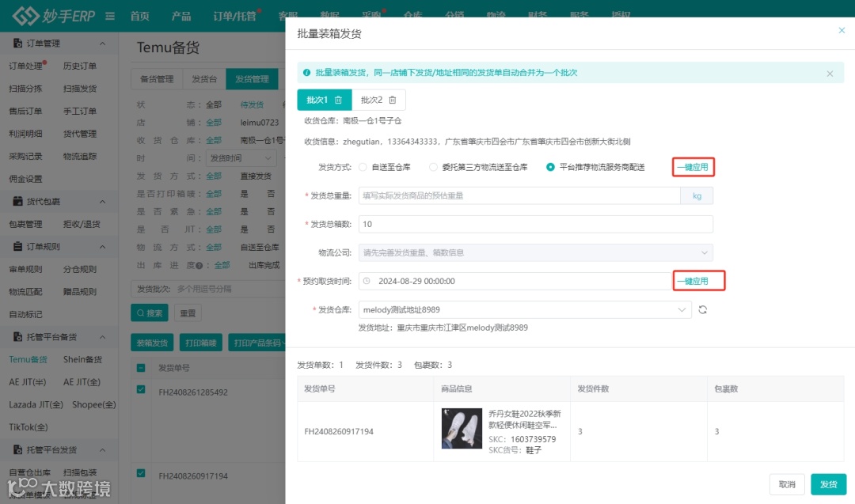
Task: Select 自送至仓库 shipping method
Action: pos(363,167)
